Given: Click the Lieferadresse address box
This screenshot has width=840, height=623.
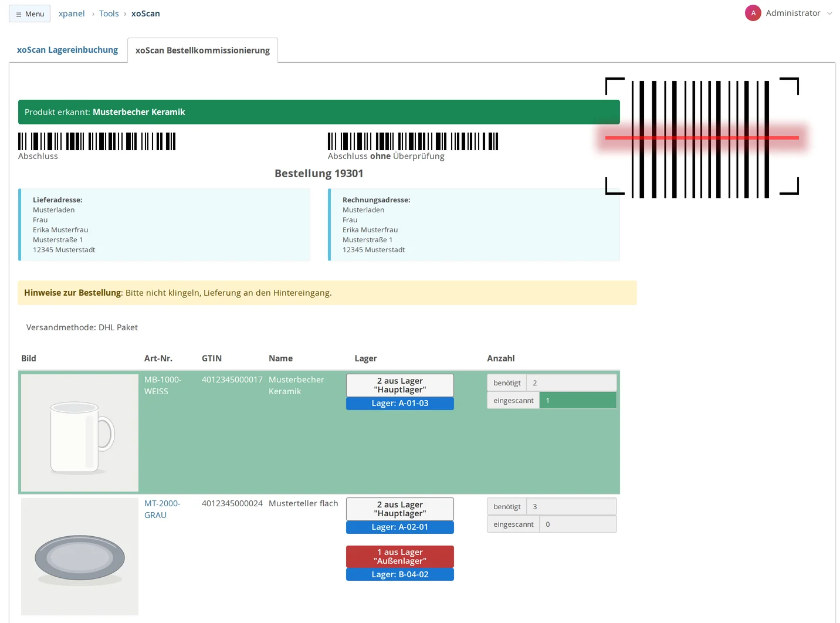Looking at the screenshot, I should click(164, 225).
